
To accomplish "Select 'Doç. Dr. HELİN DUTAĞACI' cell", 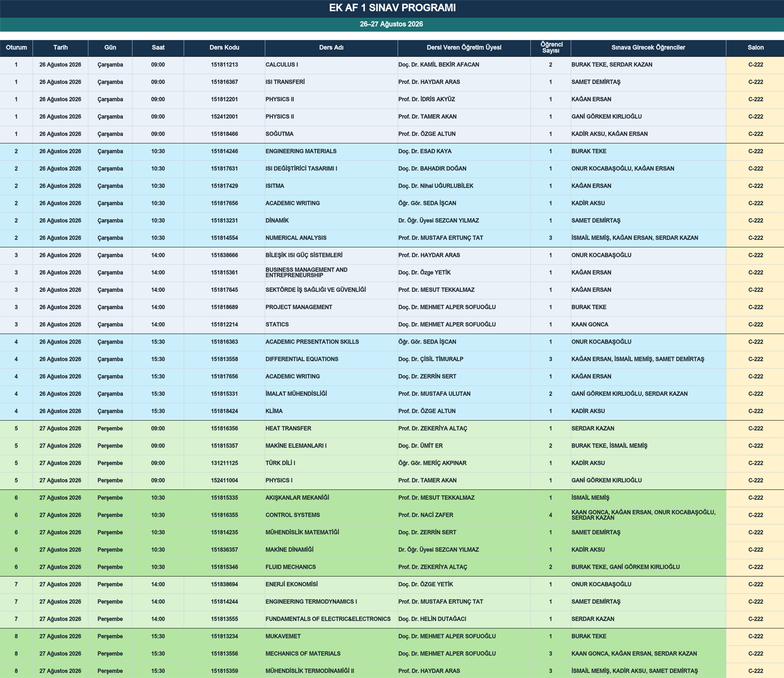I will coord(464,619).
